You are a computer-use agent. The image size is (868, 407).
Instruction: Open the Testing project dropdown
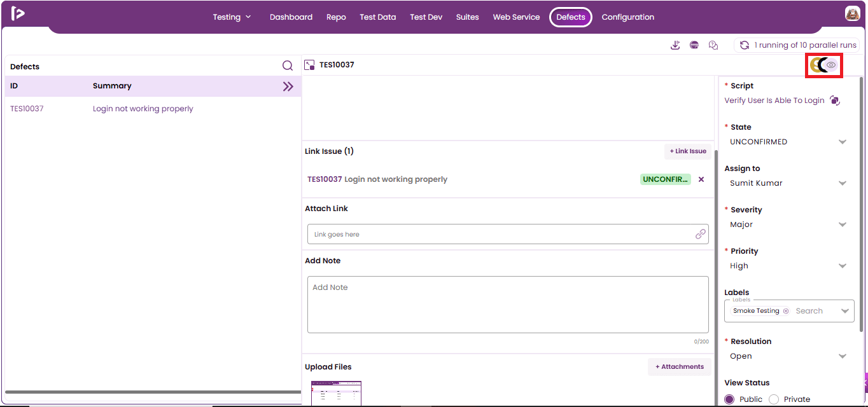[232, 17]
